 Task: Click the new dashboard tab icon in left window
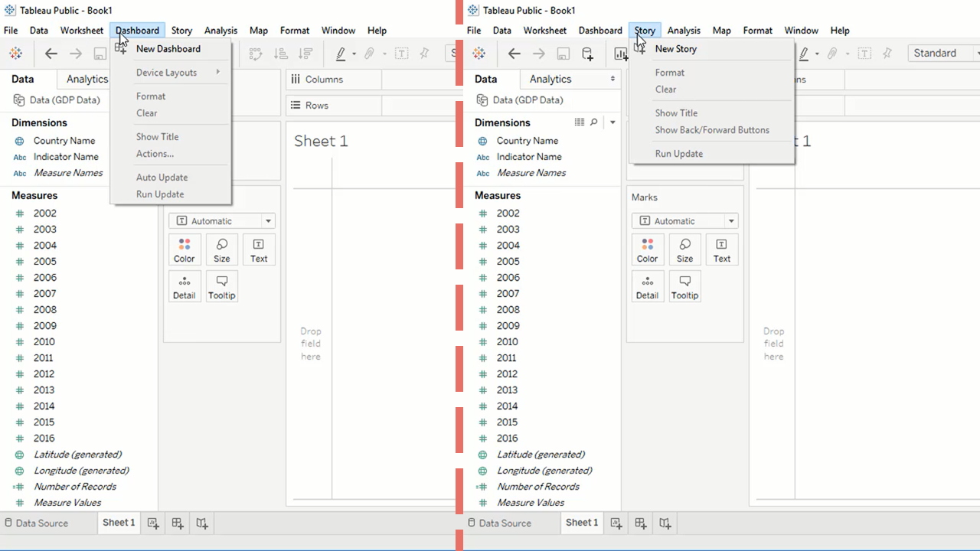click(x=178, y=523)
